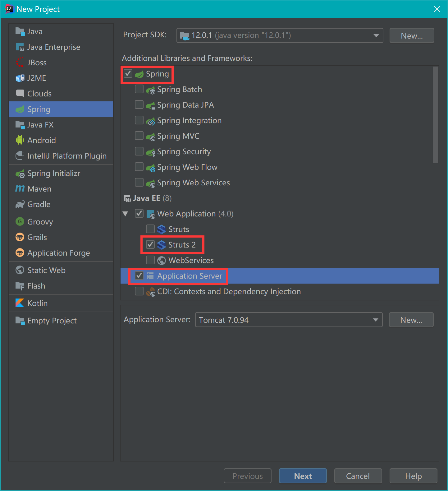The width and height of the screenshot is (448, 491).
Task: Select the Kotlin project type
Action: click(x=61, y=303)
